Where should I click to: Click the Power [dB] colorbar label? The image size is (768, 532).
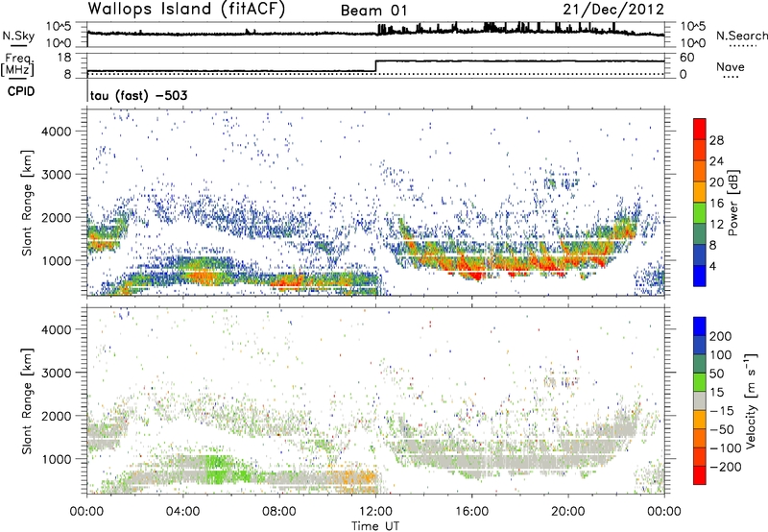tap(733, 203)
